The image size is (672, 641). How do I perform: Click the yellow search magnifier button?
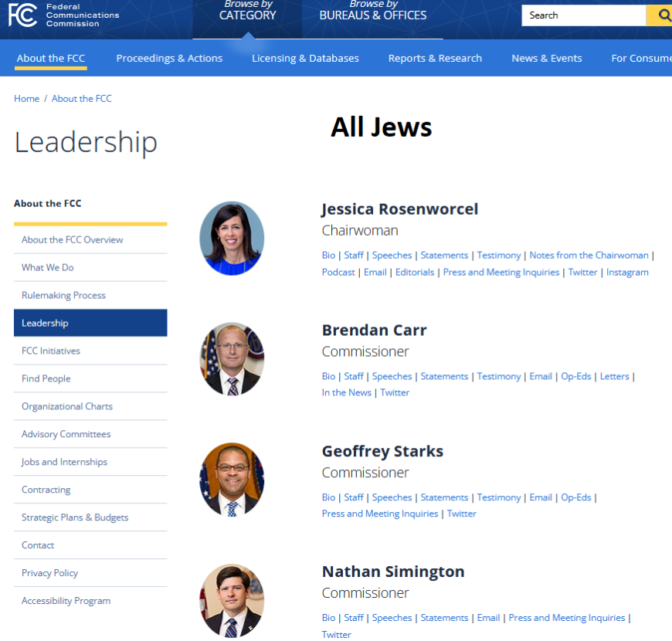[660, 15]
